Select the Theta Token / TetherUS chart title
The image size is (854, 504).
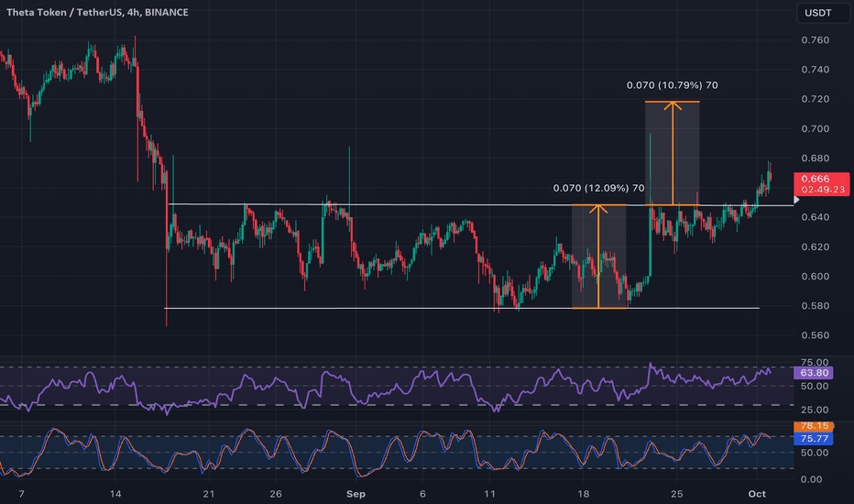[x=97, y=12]
